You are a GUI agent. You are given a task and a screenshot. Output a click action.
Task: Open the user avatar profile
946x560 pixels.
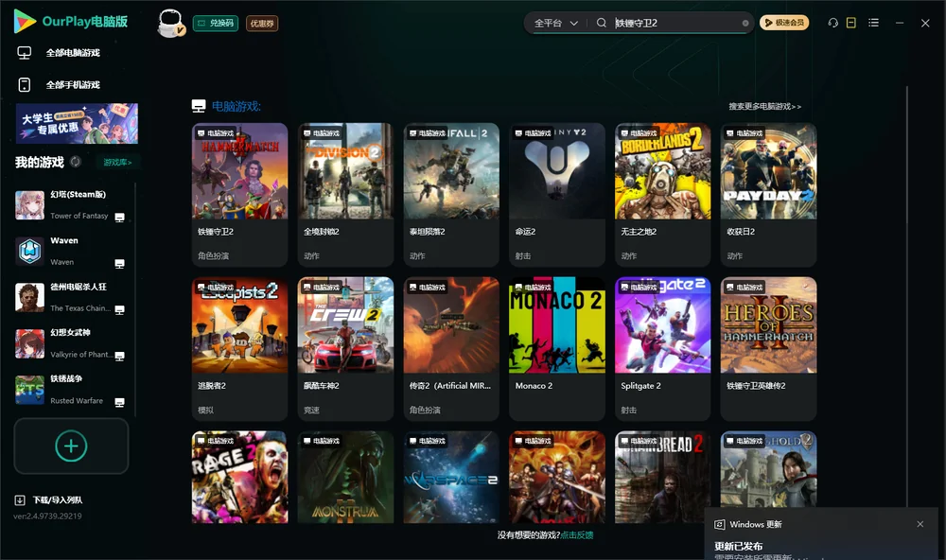click(170, 23)
